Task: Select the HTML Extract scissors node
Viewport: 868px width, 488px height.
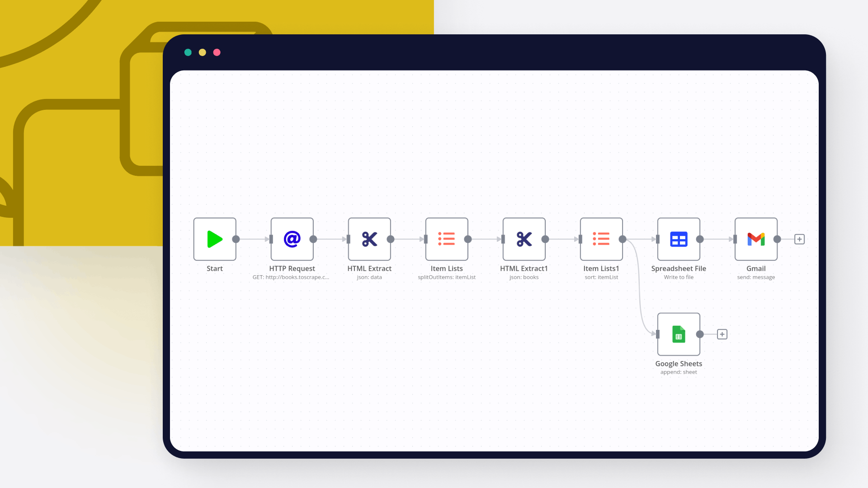Action: tap(369, 239)
